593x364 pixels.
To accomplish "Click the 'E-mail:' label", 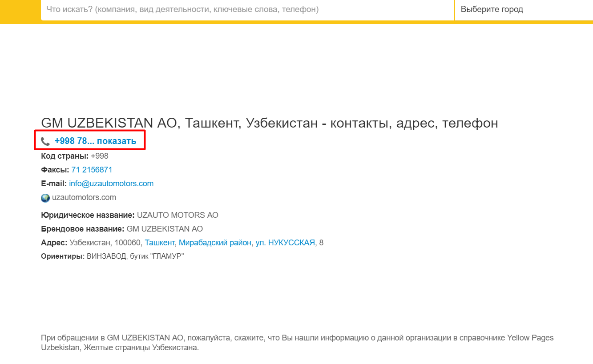I will [x=54, y=184].
